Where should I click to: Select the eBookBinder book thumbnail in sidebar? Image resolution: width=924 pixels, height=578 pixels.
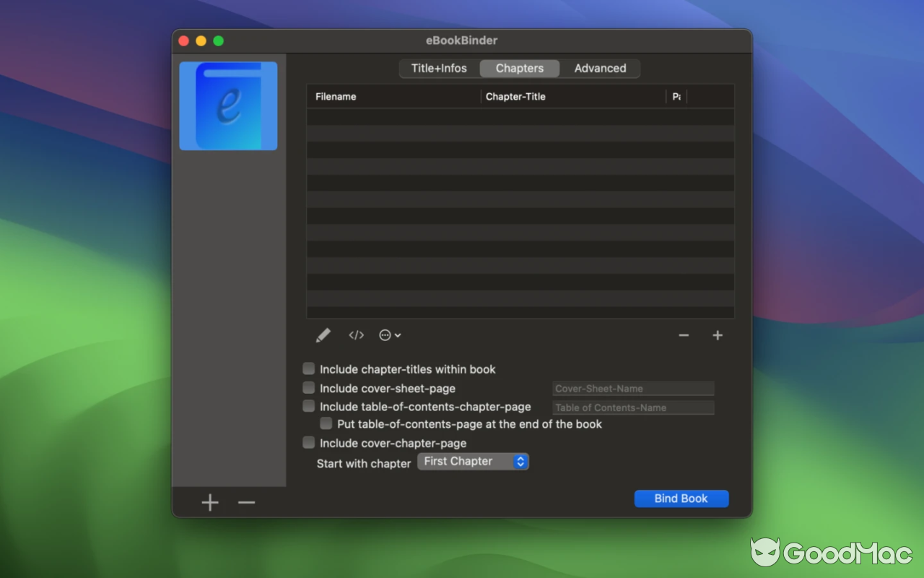click(x=228, y=105)
